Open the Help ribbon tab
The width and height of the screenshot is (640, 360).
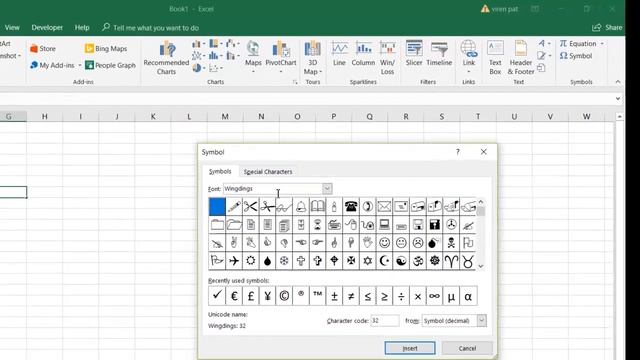click(x=82, y=27)
